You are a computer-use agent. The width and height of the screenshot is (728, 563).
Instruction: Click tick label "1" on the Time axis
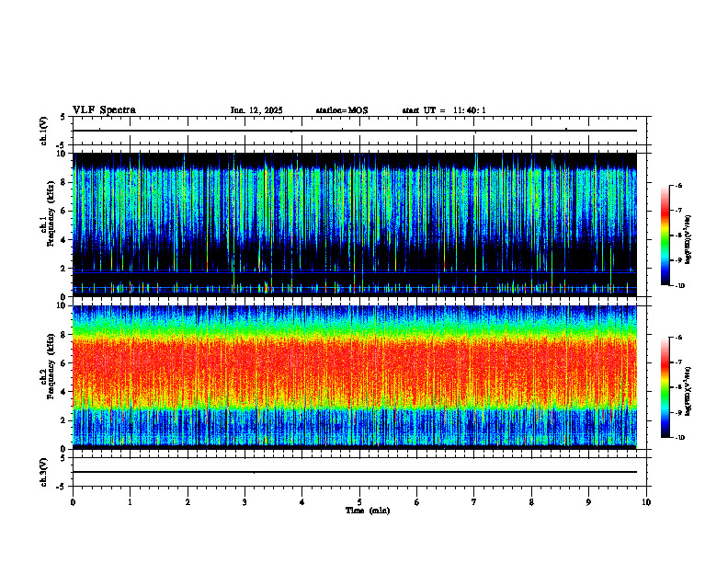pyautogui.click(x=130, y=502)
